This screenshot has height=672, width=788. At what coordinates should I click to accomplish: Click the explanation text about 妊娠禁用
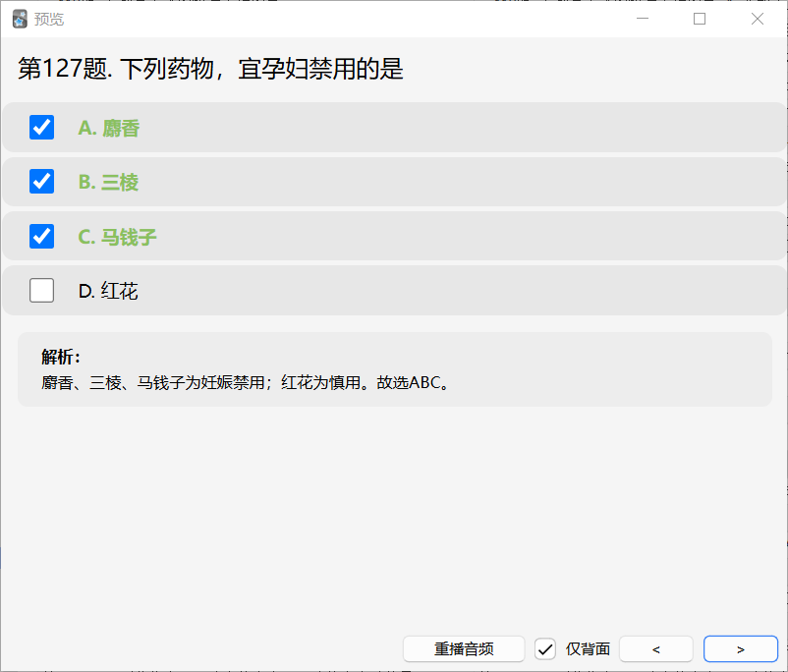click(246, 383)
